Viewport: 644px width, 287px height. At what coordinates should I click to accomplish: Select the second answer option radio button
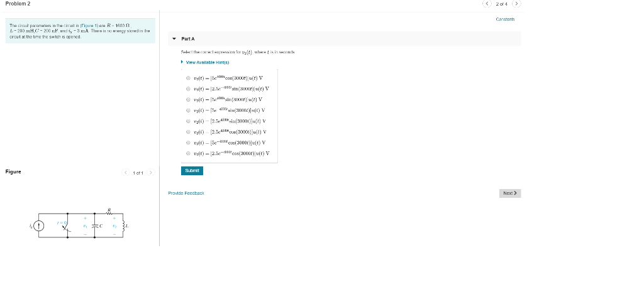[188, 89]
